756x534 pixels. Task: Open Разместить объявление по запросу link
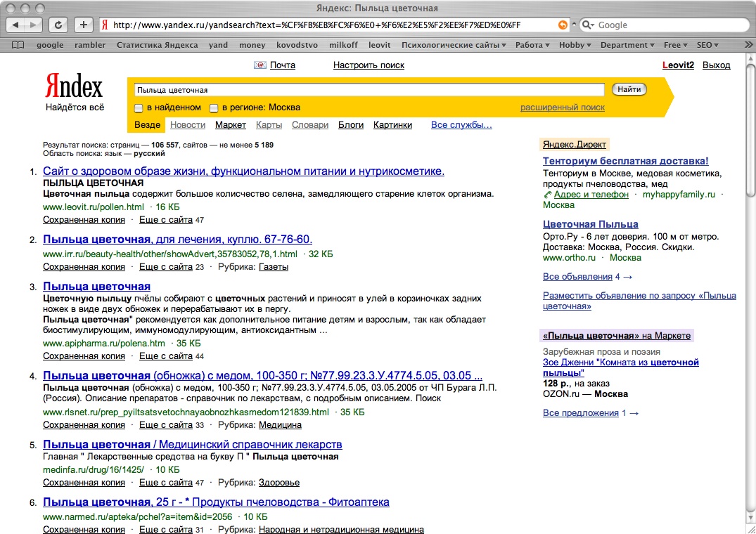pyautogui.click(x=639, y=301)
